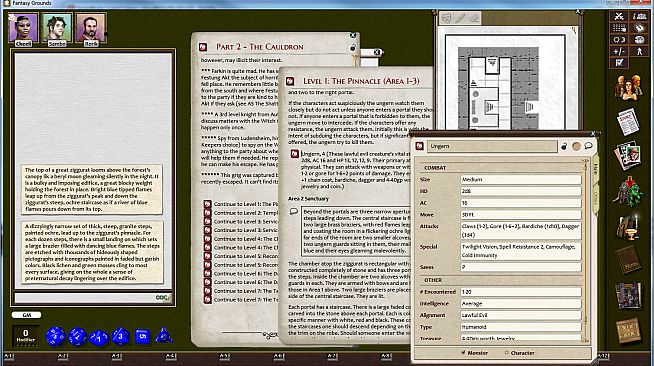Click the # Encountered field showing 1-20
Screen dimensions: 654x366
[x=521, y=292]
